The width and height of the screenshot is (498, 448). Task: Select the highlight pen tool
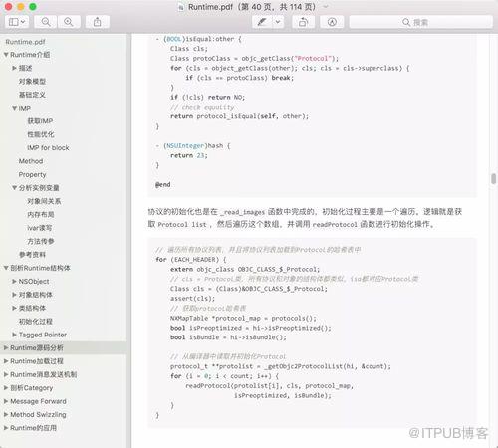262,22
